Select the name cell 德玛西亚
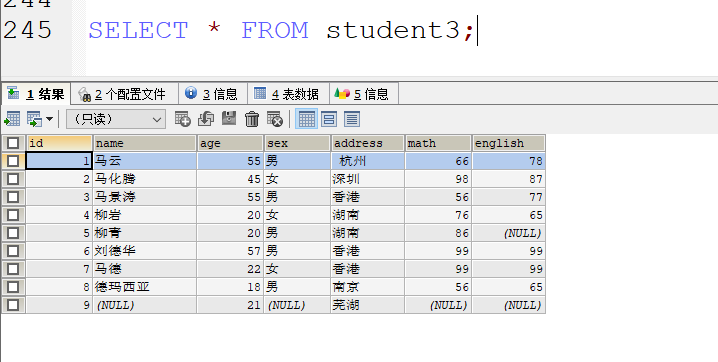The image size is (718, 362). (145, 287)
